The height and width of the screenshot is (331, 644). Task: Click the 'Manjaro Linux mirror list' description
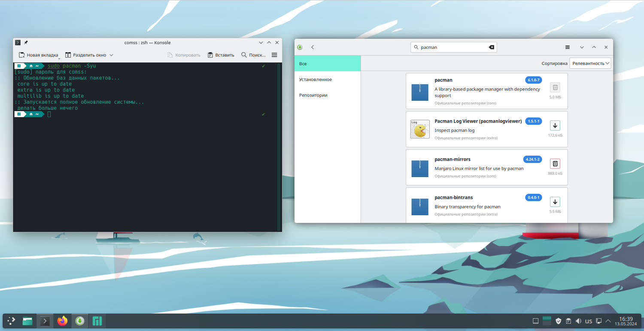pos(479,169)
